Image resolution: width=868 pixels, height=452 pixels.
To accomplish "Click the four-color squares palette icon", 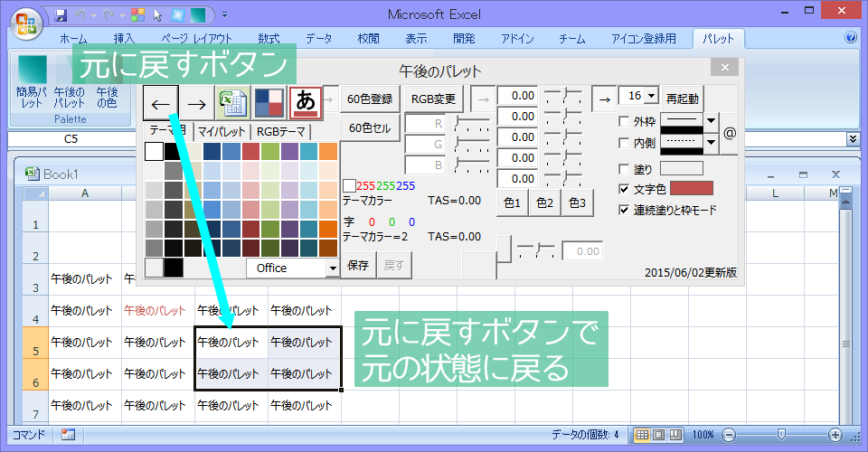I will (269, 103).
